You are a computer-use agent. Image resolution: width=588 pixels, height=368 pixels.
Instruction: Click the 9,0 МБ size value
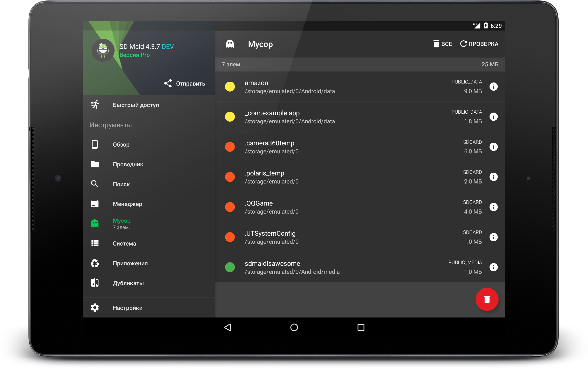473,91
